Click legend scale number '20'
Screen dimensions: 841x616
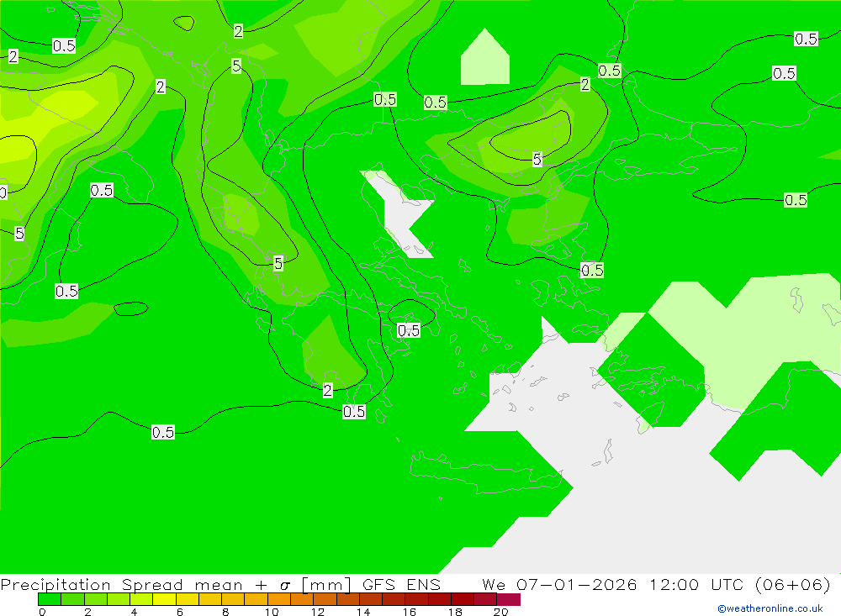[500, 612]
